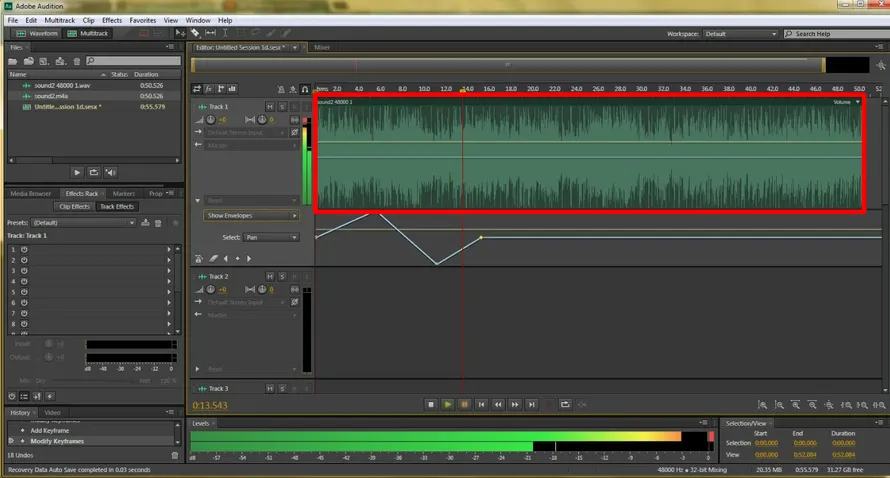Open the Effects menu

[112, 20]
